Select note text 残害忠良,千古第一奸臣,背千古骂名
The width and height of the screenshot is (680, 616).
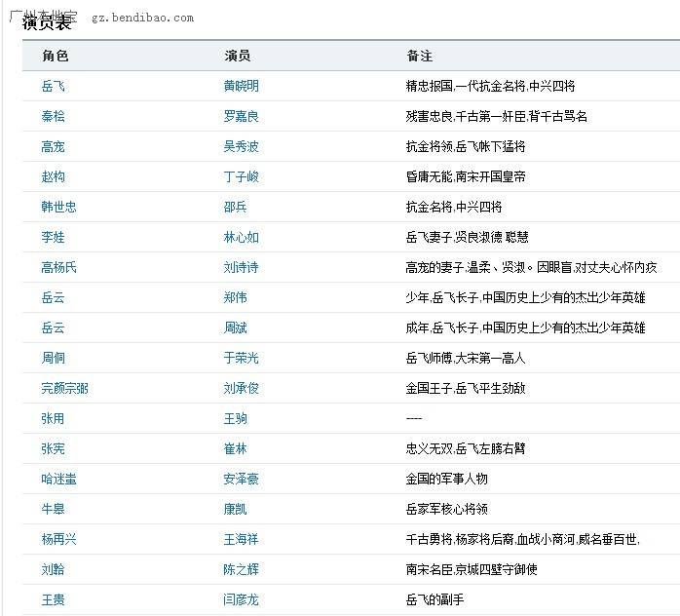pos(497,116)
